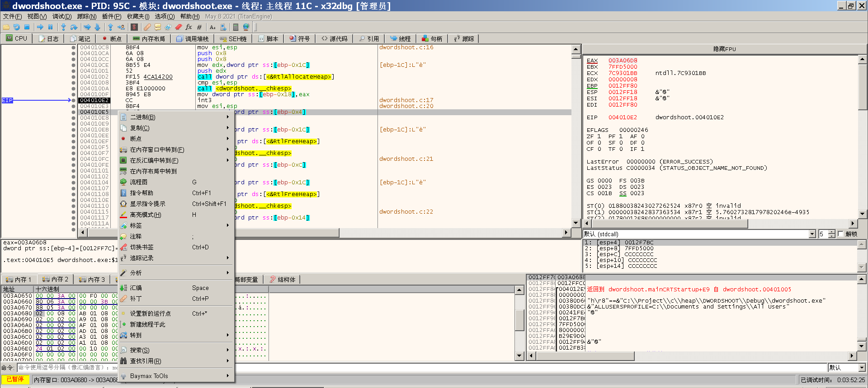Expand the 二进制(B) submenu
This screenshot has height=388, width=868.
pos(176,117)
